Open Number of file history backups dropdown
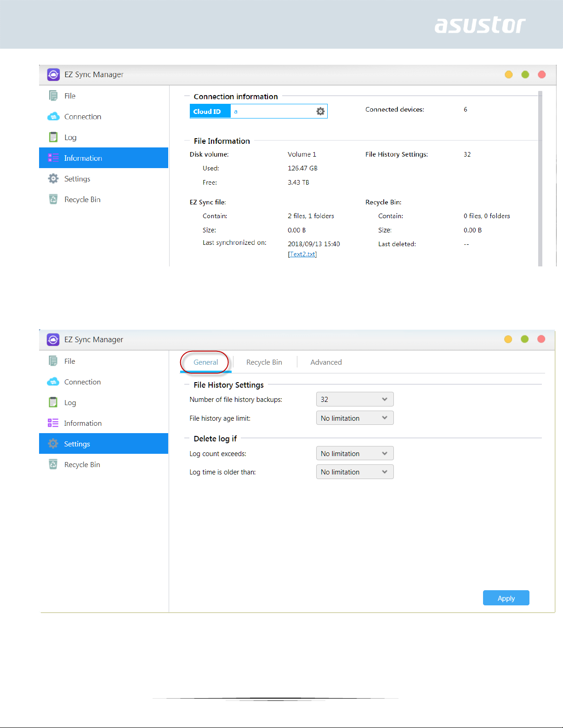 [355, 399]
